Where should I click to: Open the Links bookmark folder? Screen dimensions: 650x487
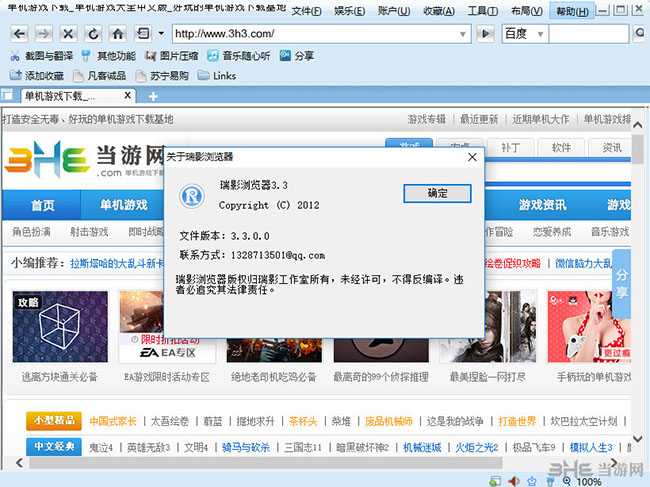[x=217, y=76]
